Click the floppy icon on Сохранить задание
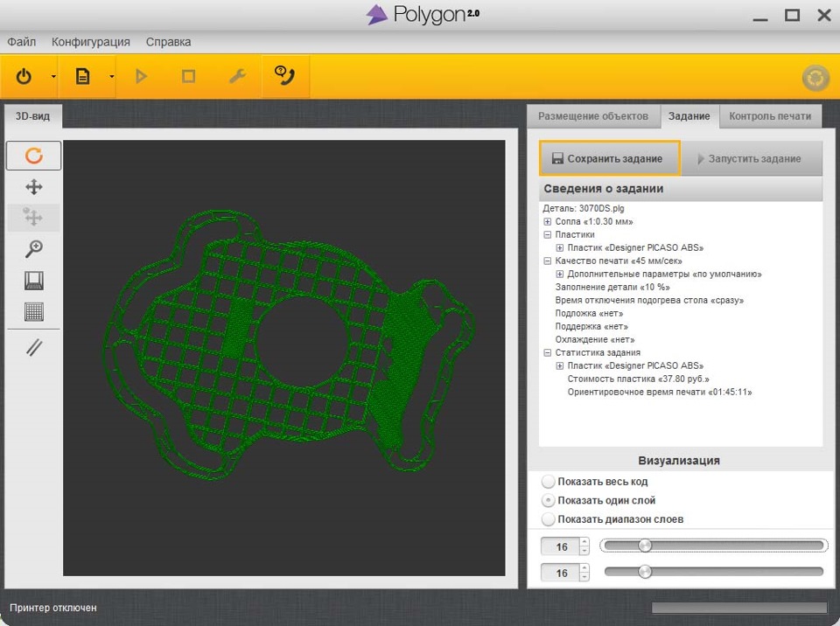The width and height of the screenshot is (840, 626). [557, 158]
